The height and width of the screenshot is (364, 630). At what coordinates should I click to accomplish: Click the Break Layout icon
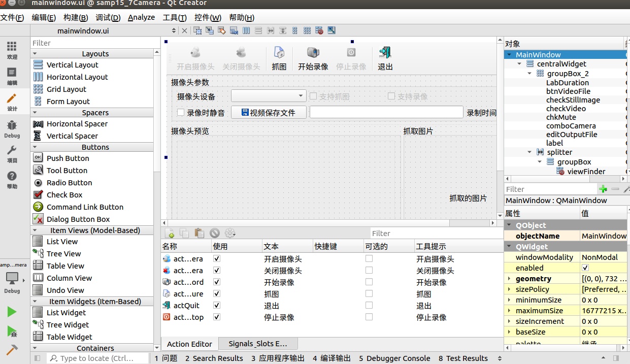tap(319, 30)
